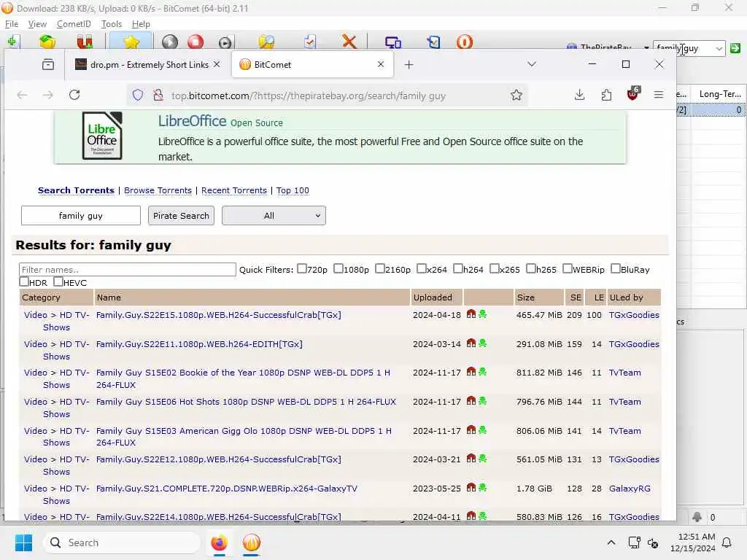Open the Top 100 link
This screenshot has height=560, width=747.
tap(293, 190)
